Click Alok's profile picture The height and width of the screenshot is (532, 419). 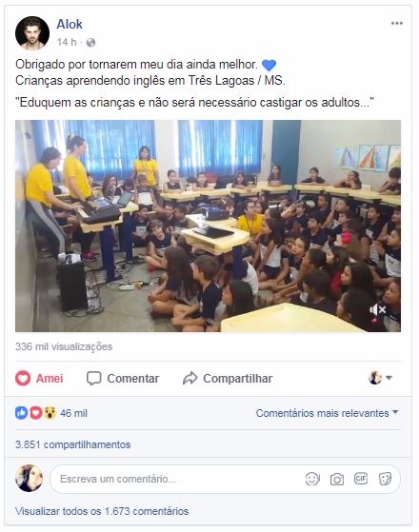pyautogui.click(x=32, y=33)
